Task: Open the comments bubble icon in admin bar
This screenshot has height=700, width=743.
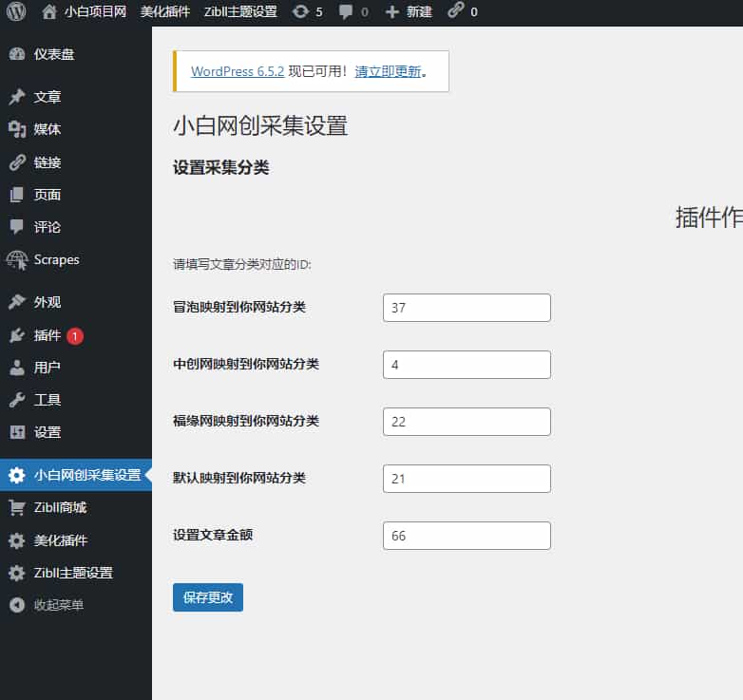Action: click(347, 11)
